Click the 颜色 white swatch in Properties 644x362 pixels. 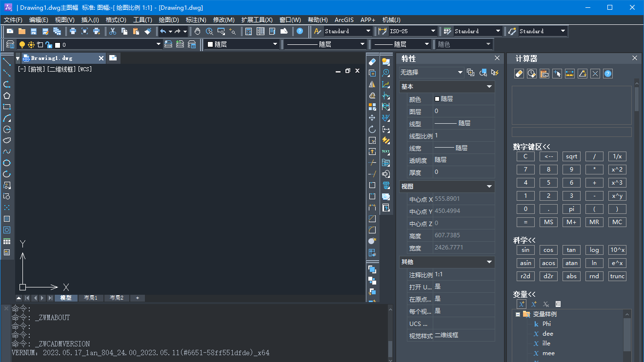tap(437, 98)
